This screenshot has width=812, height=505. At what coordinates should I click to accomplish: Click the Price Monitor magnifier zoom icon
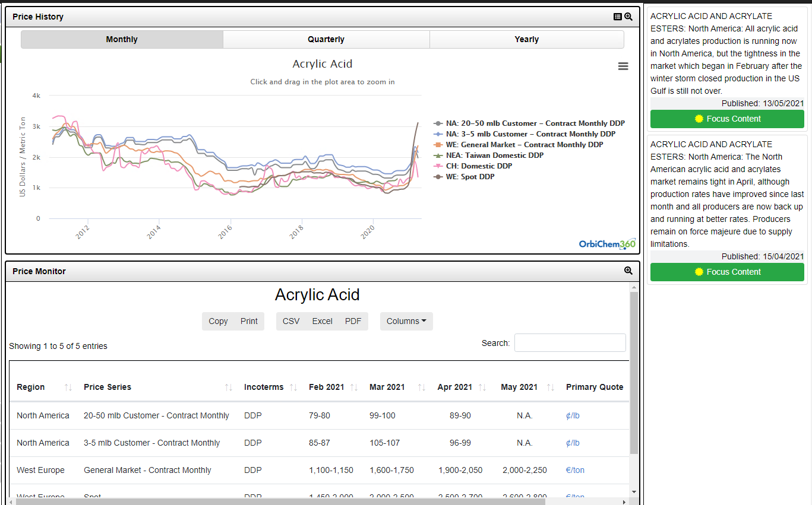pyautogui.click(x=628, y=271)
